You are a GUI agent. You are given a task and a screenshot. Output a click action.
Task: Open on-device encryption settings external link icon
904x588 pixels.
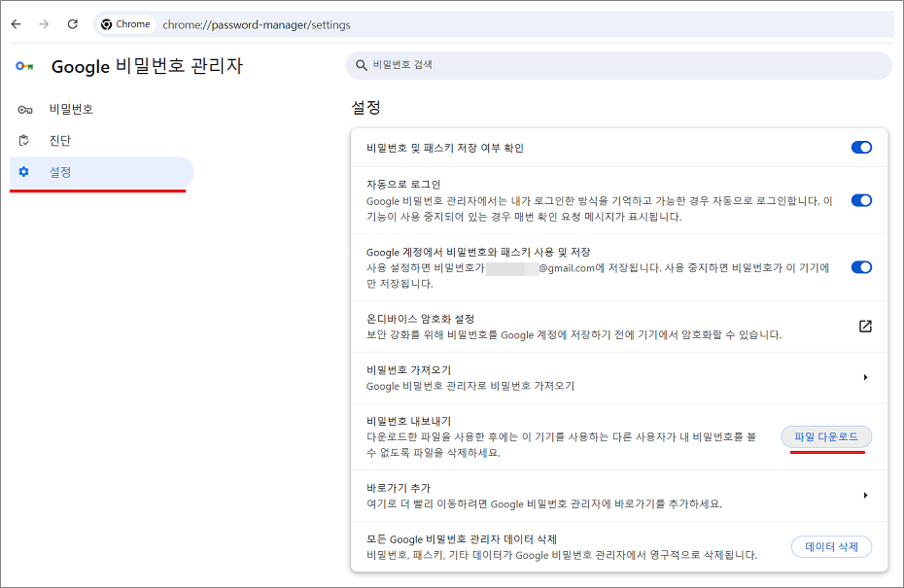tap(865, 327)
